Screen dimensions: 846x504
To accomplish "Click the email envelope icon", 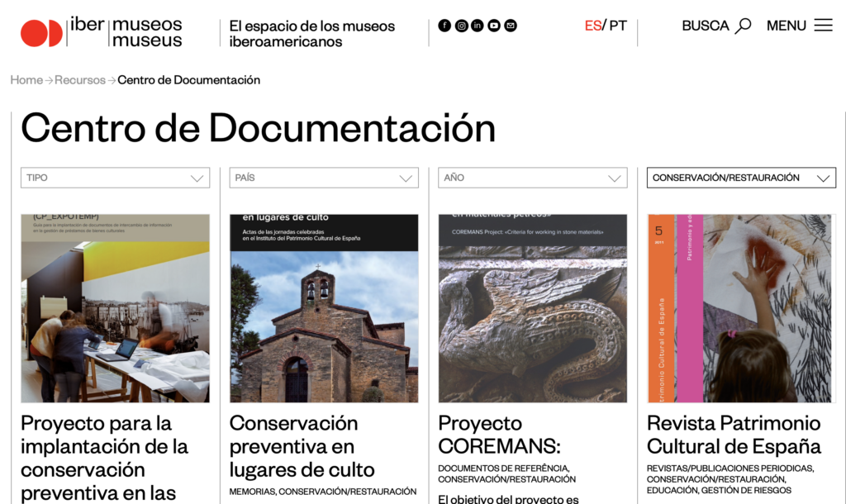I will click(511, 26).
